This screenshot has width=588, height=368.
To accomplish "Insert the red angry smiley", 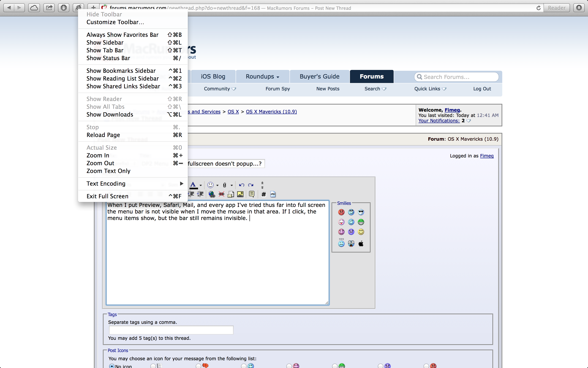I will click(341, 212).
